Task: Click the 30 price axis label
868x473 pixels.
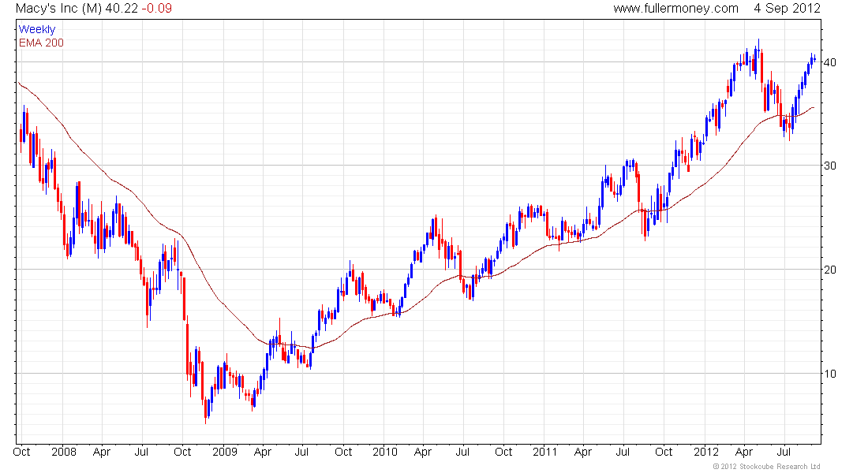Action: (x=829, y=166)
